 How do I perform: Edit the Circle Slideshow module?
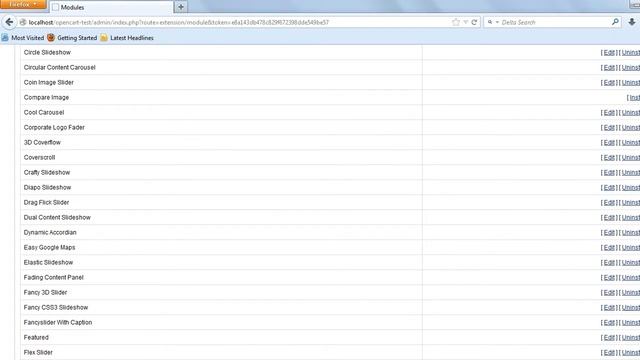click(609, 53)
